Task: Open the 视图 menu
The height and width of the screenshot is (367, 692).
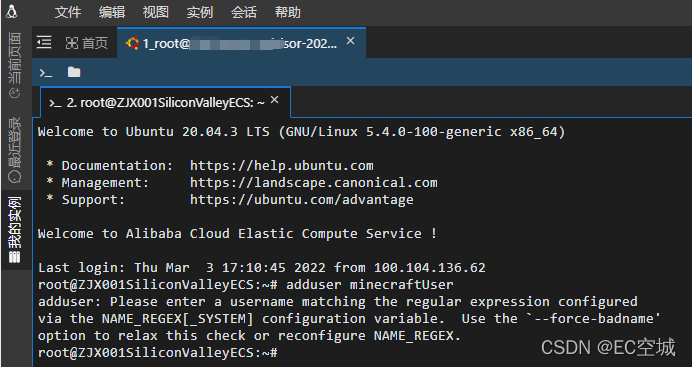Action: [x=156, y=12]
